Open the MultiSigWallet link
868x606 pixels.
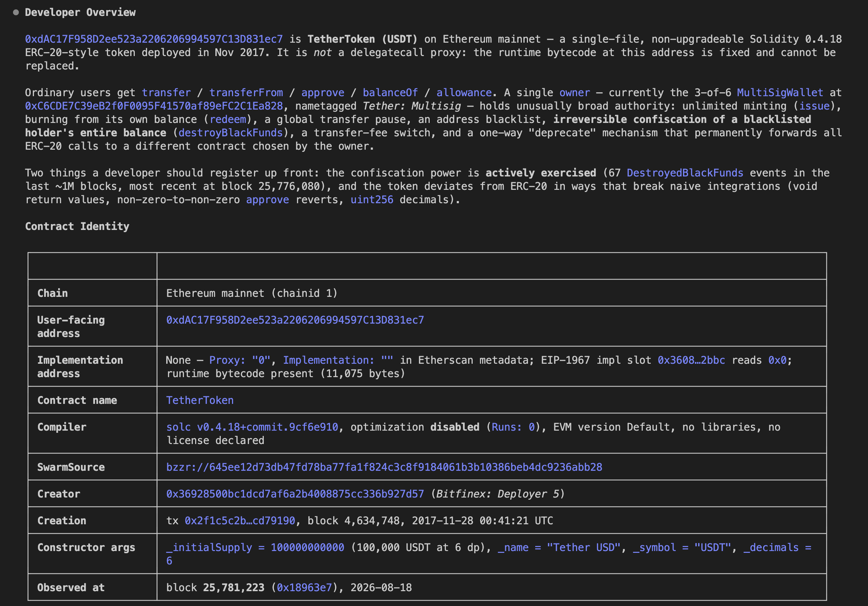[x=780, y=93]
